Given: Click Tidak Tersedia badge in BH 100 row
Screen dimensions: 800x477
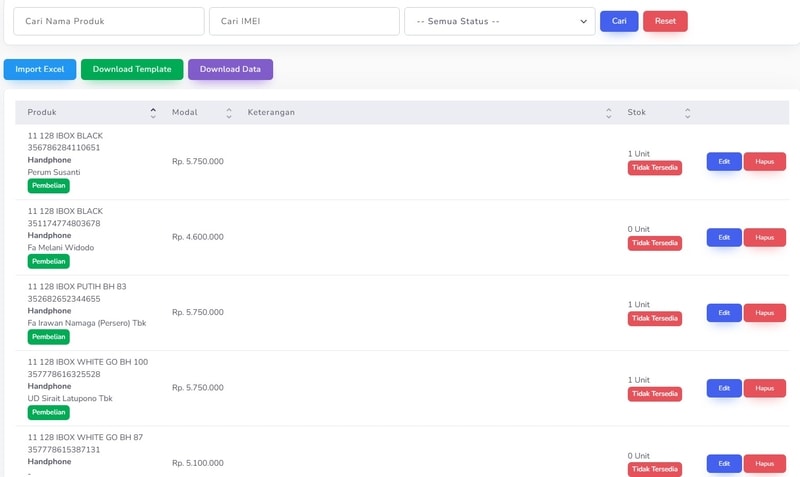Looking at the screenshot, I should (x=655, y=394).
